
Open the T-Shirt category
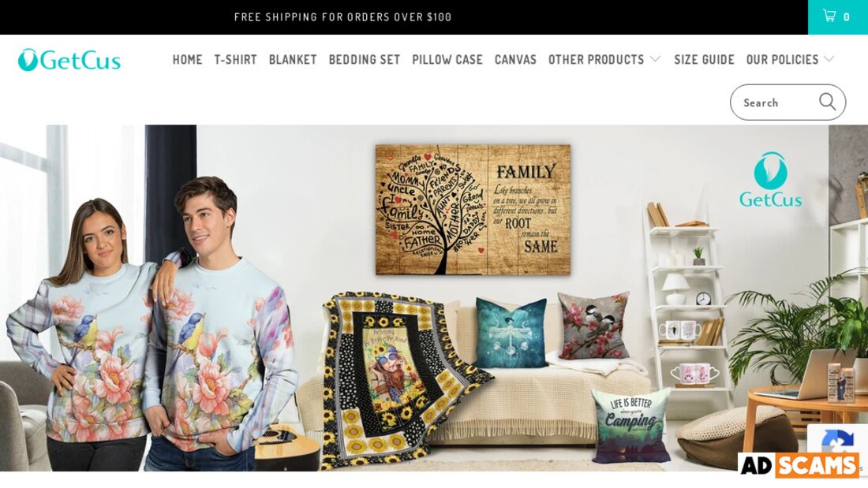[x=235, y=59]
